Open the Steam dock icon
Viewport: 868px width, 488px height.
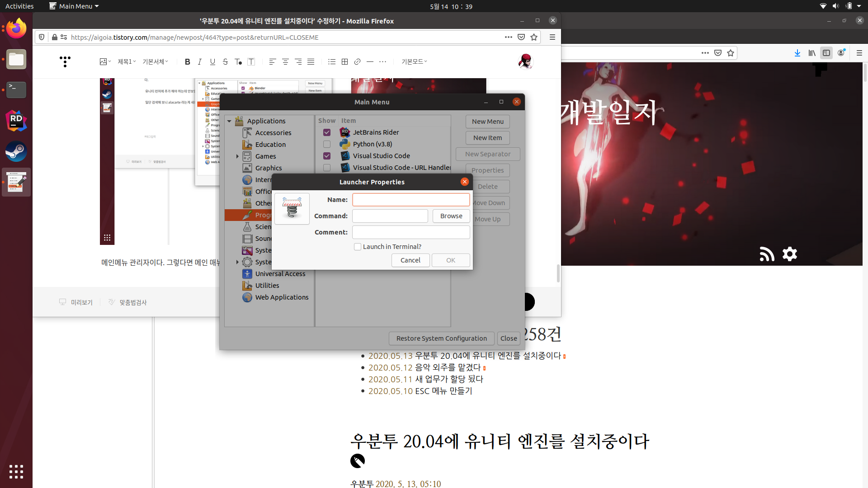(x=16, y=151)
